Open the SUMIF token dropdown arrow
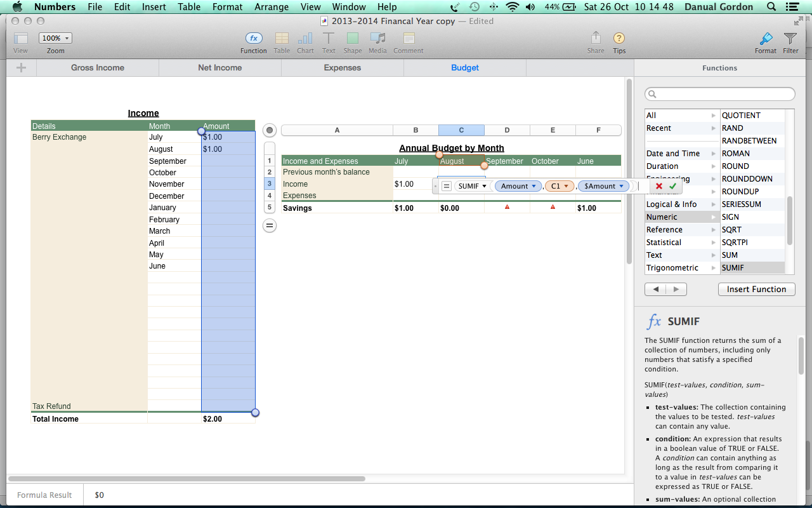This screenshot has height=508, width=812. (485, 186)
